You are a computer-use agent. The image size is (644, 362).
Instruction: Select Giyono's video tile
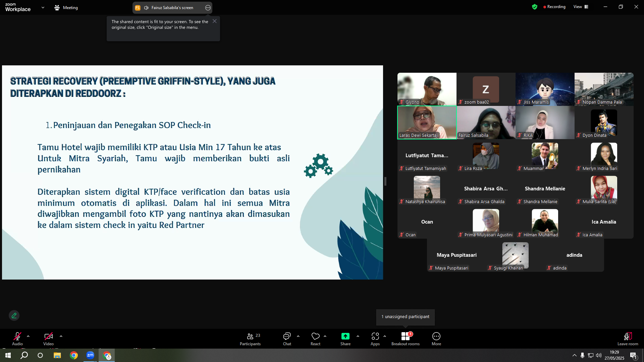[427, 89]
